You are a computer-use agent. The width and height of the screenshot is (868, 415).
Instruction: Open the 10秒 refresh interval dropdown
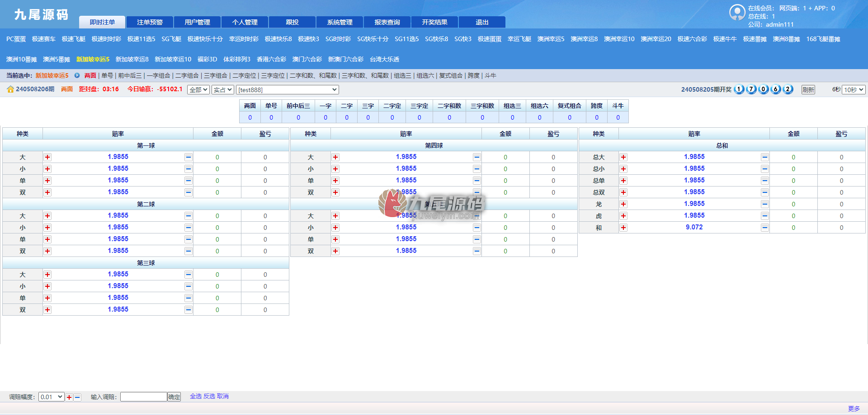[854, 90]
